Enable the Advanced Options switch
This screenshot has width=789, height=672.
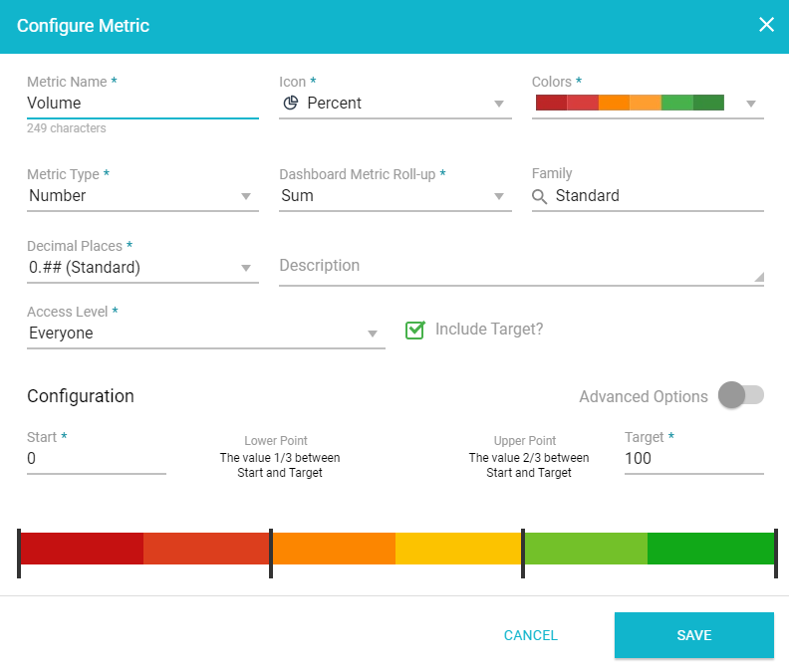pos(739,395)
